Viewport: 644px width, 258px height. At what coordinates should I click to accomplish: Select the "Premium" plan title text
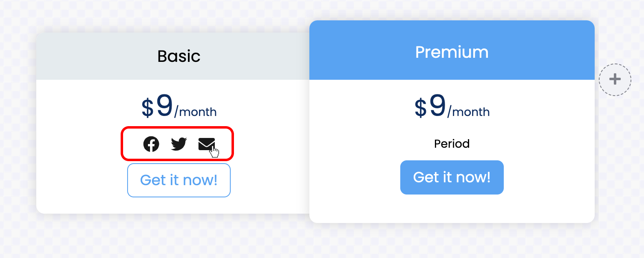[x=452, y=52]
